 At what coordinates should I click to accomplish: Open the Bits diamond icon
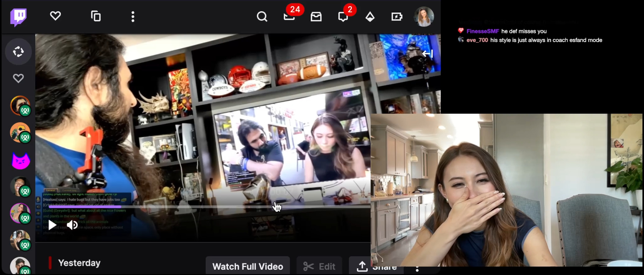click(370, 17)
